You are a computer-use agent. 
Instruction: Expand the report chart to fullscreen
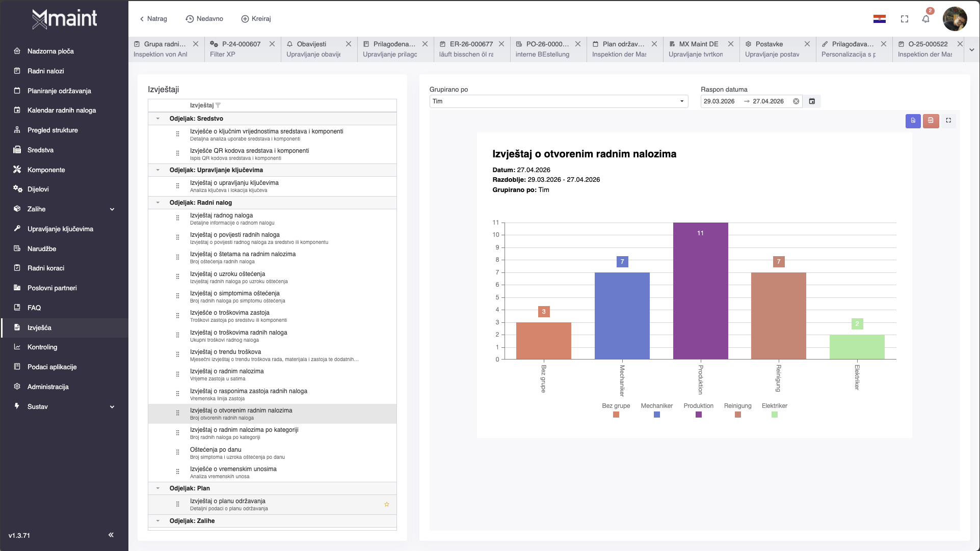(x=948, y=121)
